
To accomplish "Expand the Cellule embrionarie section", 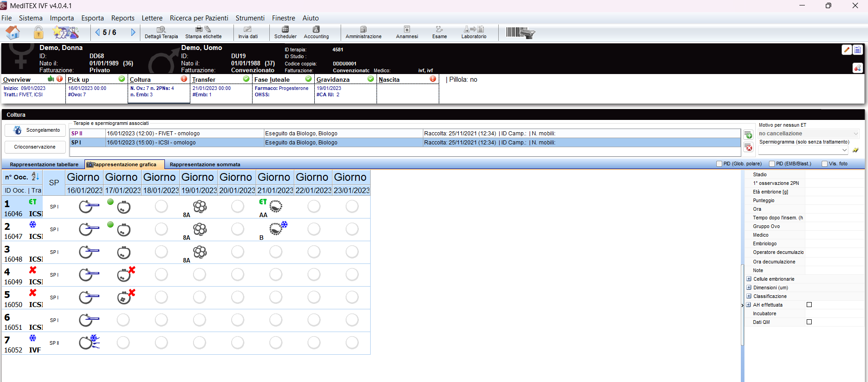I will click(749, 279).
